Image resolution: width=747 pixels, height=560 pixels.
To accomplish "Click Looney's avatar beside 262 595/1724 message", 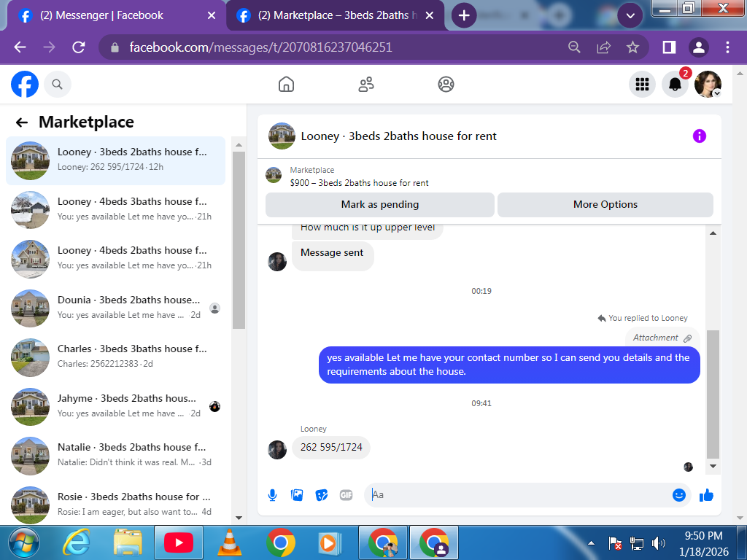I will coord(277,449).
